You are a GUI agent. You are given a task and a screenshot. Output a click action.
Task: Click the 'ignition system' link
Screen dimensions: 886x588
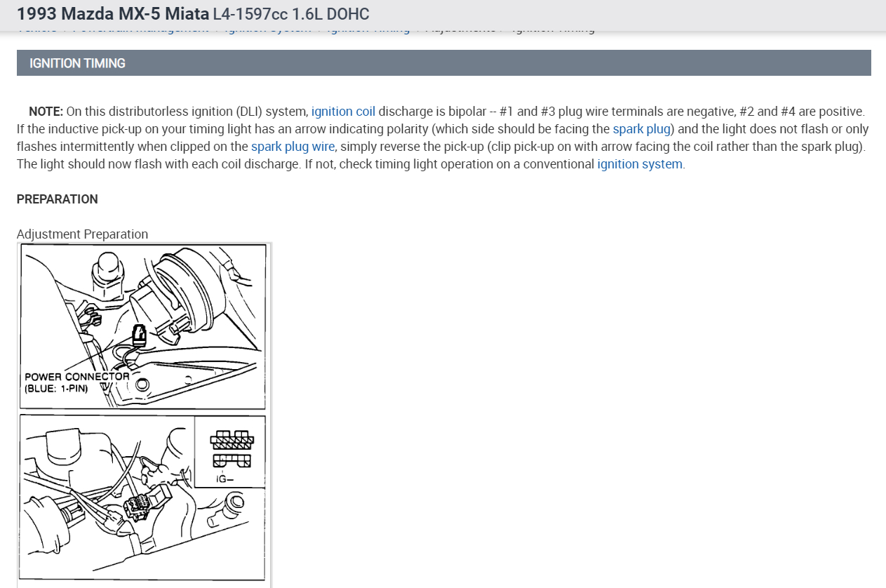[640, 164]
